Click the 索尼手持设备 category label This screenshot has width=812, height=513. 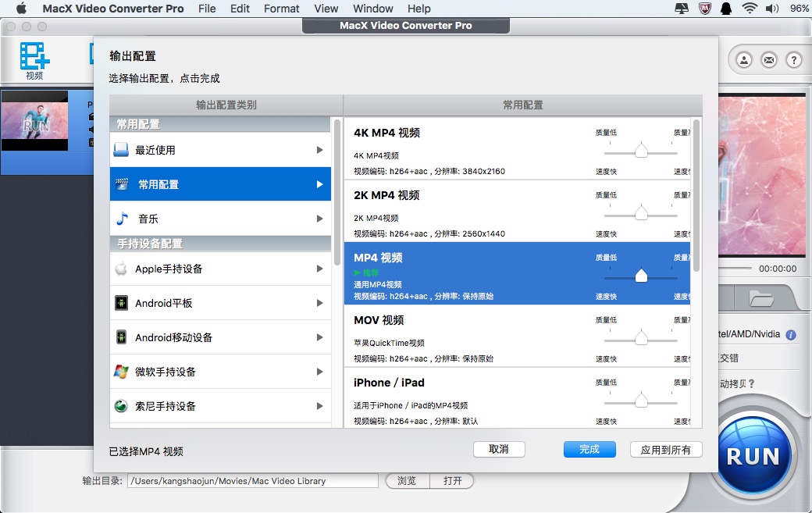point(166,406)
